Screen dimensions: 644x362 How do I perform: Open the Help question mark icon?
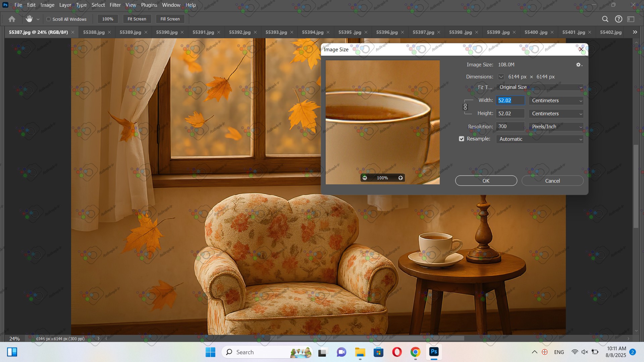pos(619,19)
